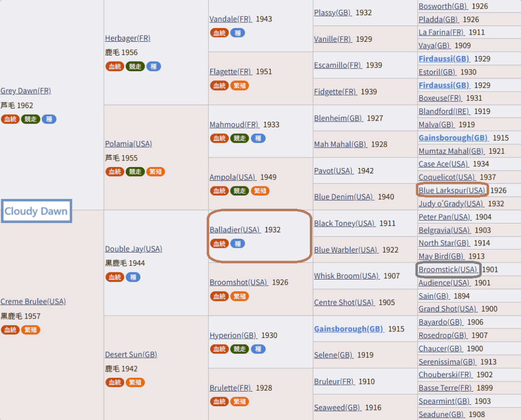Screen dimensions: 521x420
Task: Open the Mumtaz Mahal(GB) link
Action: pyautogui.click(x=451, y=151)
